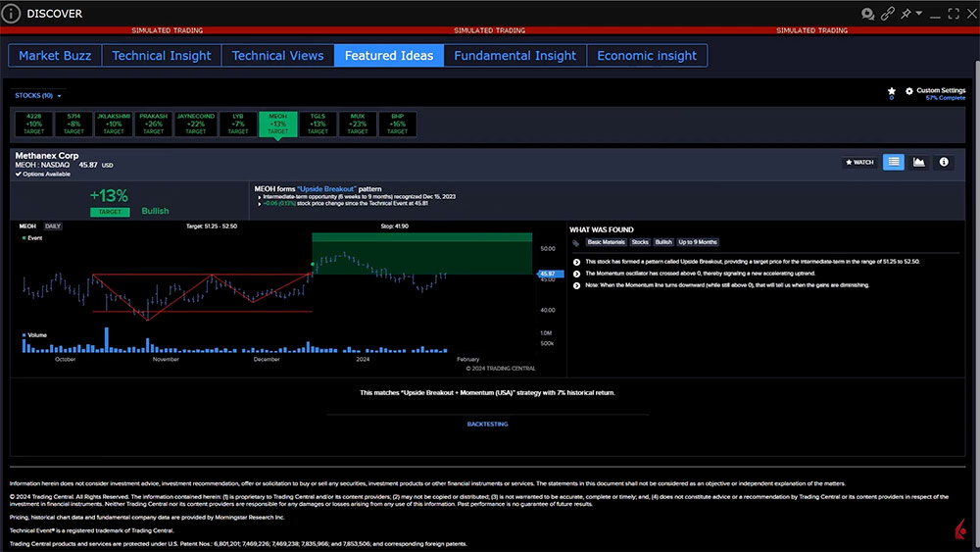
Task: Click the DAILY chart interval label
Action: coord(53,226)
